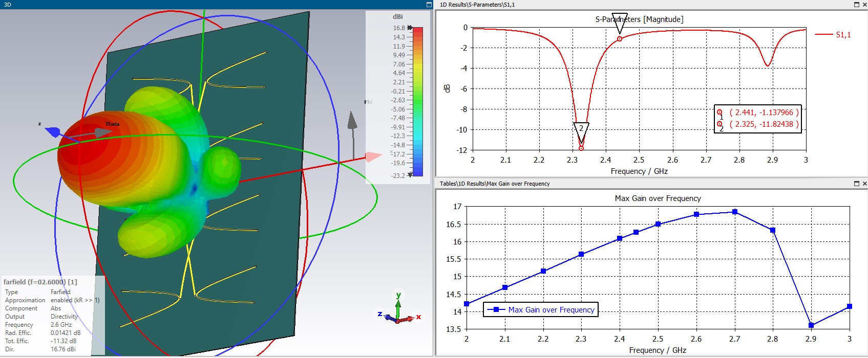Maximize the 3D view pane
The height and width of the screenshot is (358, 868).
(429, 5)
